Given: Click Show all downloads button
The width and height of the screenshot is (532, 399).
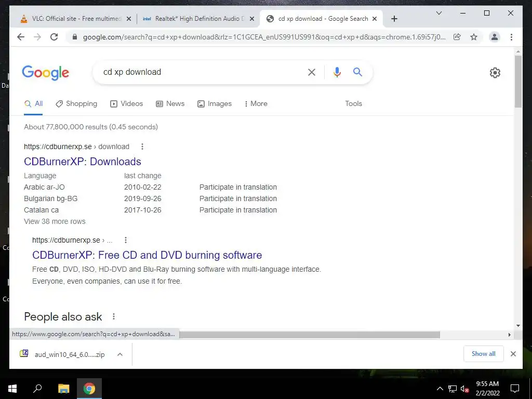Looking at the screenshot, I should pos(484,354).
